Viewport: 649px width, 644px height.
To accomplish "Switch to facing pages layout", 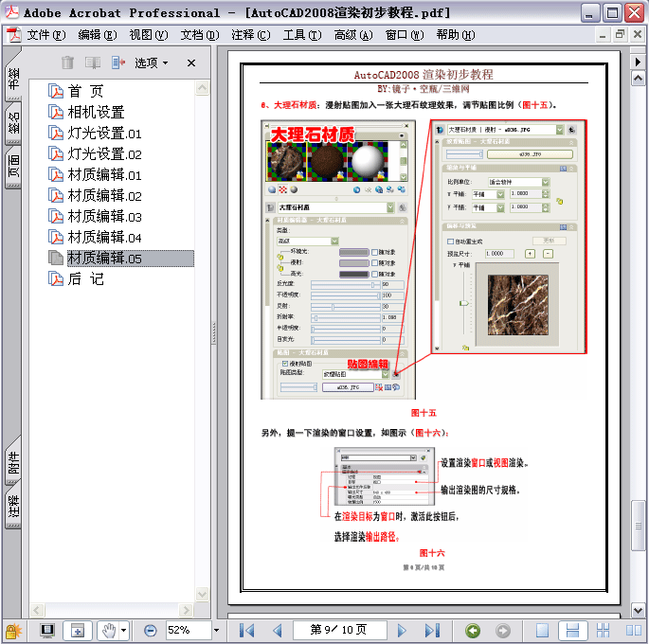I will [x=634, y=631].
